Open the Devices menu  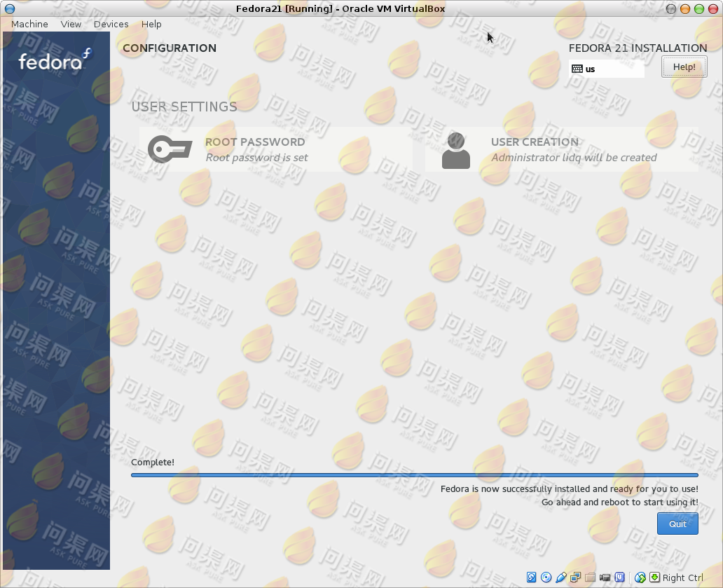pos(111,24)
